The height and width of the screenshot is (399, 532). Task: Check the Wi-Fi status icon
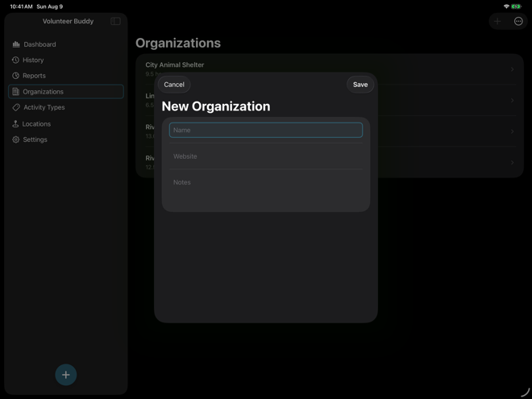click(506, 6)
